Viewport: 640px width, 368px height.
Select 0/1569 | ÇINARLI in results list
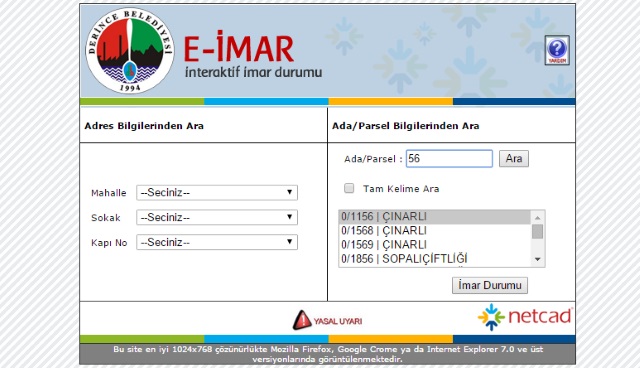[434, 244]
